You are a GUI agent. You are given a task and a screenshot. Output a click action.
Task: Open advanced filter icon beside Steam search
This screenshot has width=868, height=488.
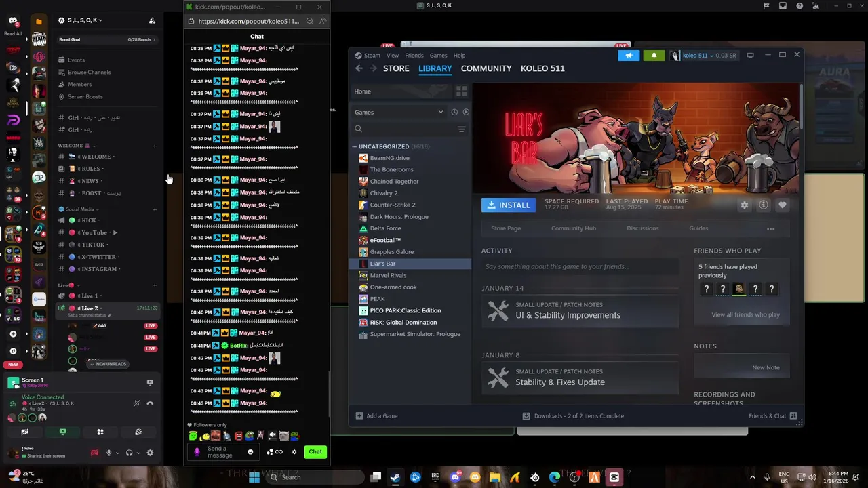click(x=461, y=129)
